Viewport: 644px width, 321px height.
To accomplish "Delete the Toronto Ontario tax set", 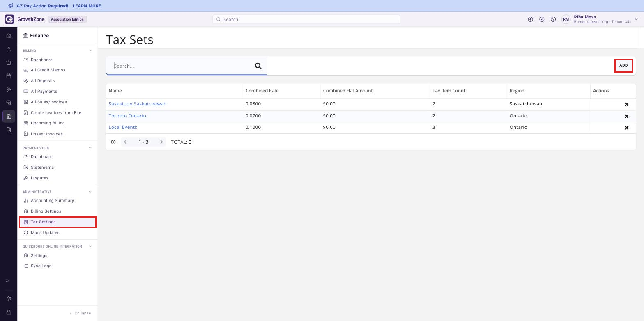I will click(x=626, y=116).
